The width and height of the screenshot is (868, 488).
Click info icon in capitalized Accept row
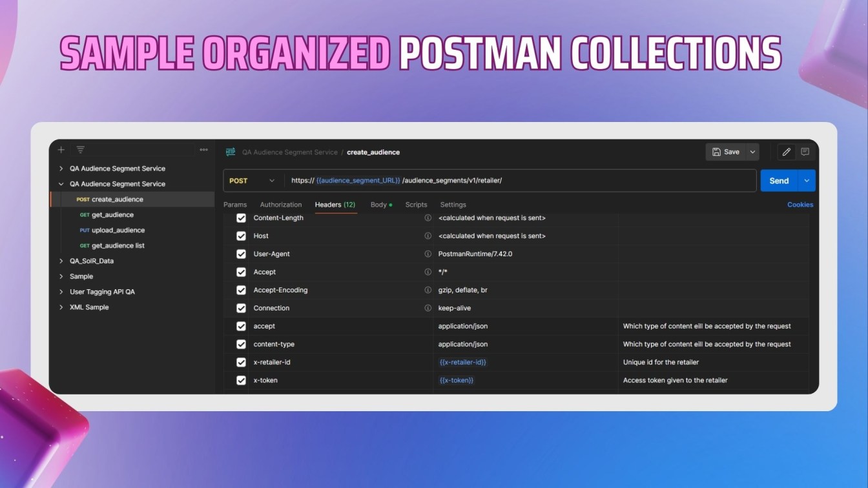[x=428, y=272]
